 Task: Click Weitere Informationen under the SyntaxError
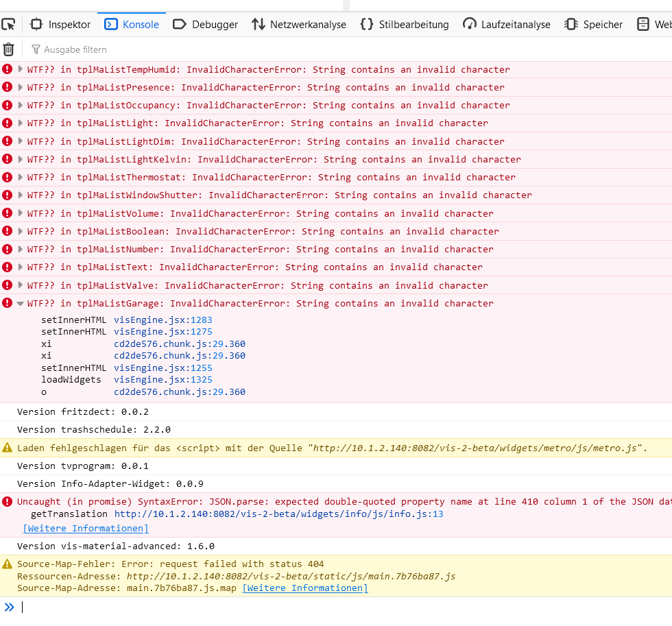[x=86, y=529]
